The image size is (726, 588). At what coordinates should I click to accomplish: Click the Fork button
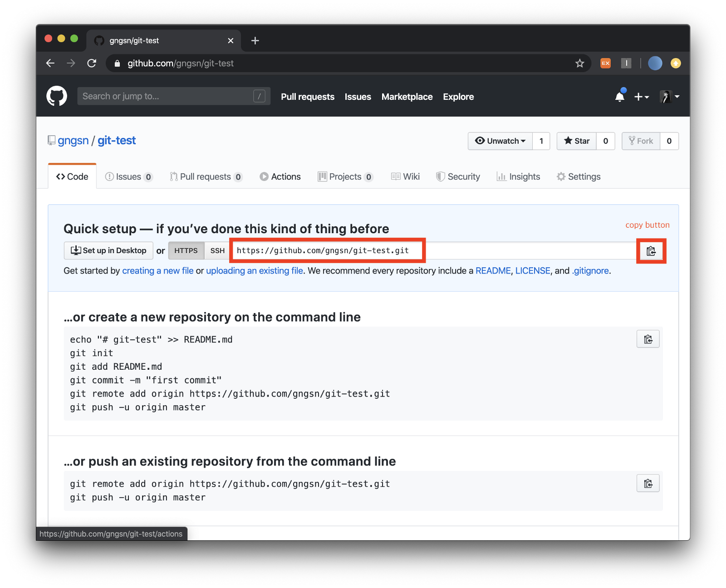click(x=641, y=141)
